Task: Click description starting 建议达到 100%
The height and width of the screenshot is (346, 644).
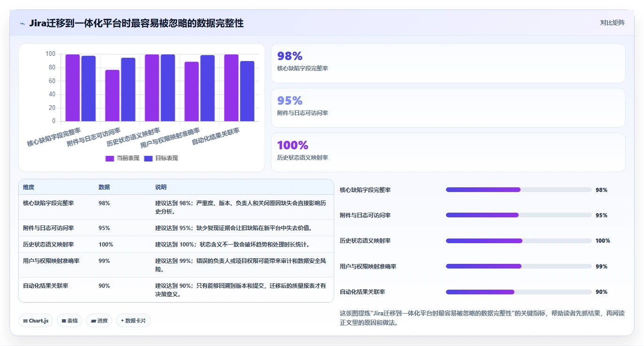Action: pos(232,245)
